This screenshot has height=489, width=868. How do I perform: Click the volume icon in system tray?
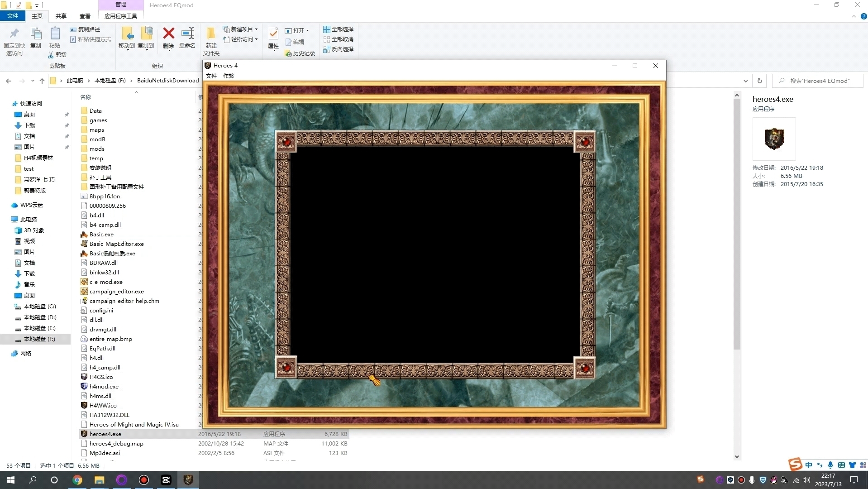pos(806,480)
